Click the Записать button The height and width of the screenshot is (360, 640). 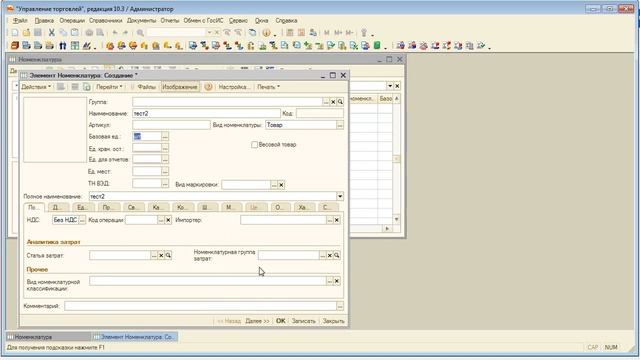click(x=304, y=321)
